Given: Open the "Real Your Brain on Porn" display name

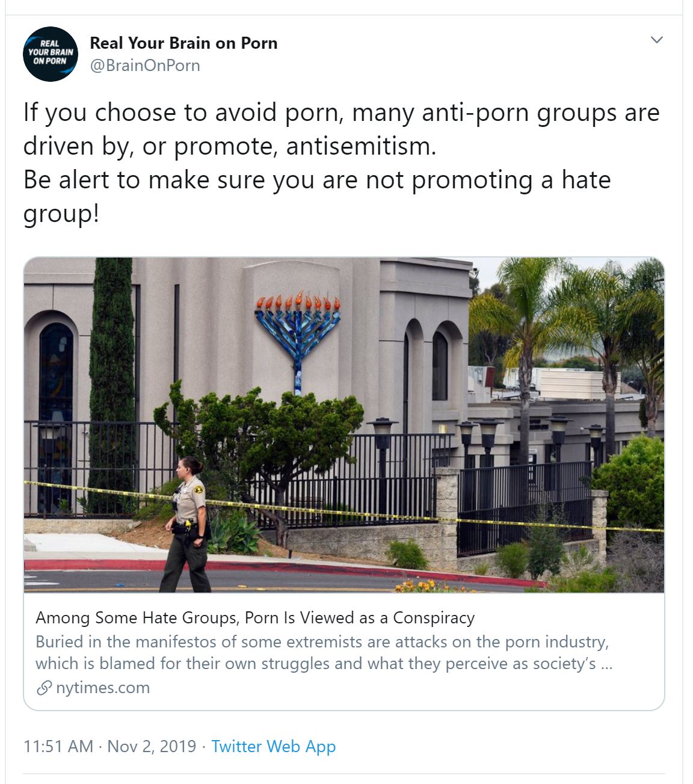Looking at the screenshot, I should (x=183, y=43).
